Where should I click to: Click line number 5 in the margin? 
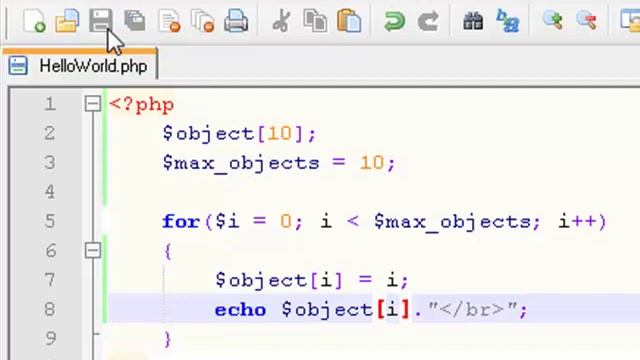tap(50, 221)
